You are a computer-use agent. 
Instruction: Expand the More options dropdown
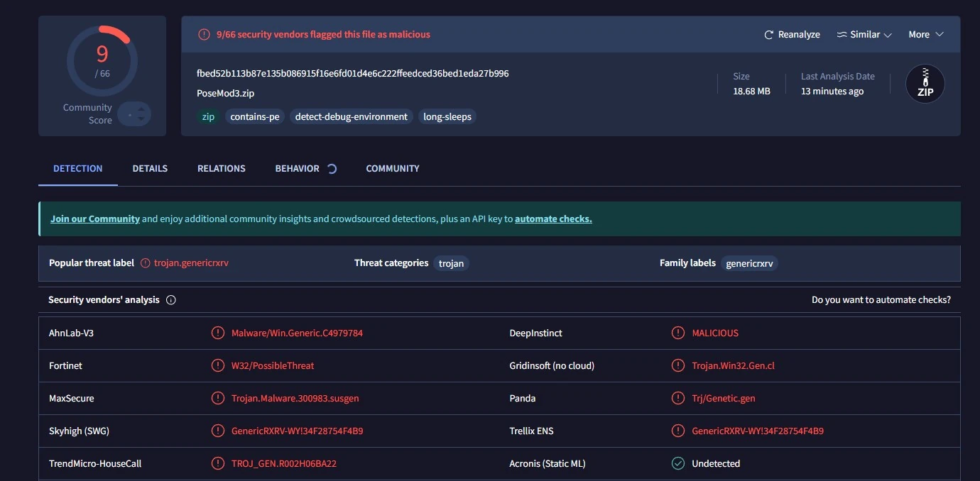click(925, 35)
